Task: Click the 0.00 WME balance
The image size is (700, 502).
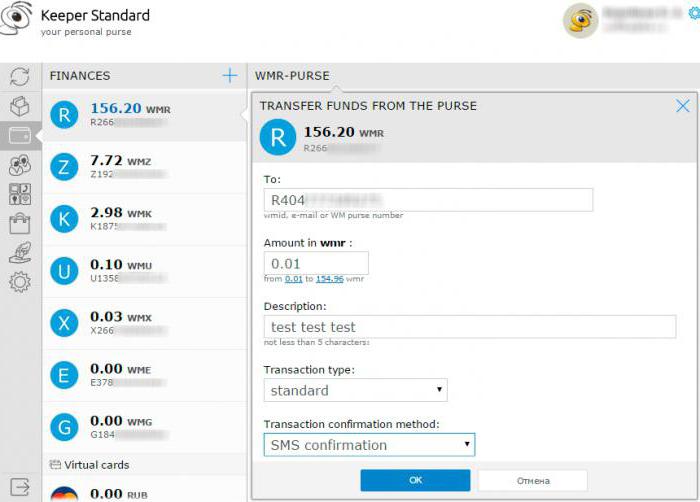Action: 121,369
